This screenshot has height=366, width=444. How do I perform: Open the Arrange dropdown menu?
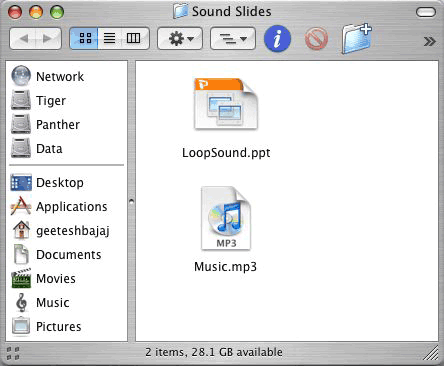tap(233, 39)
